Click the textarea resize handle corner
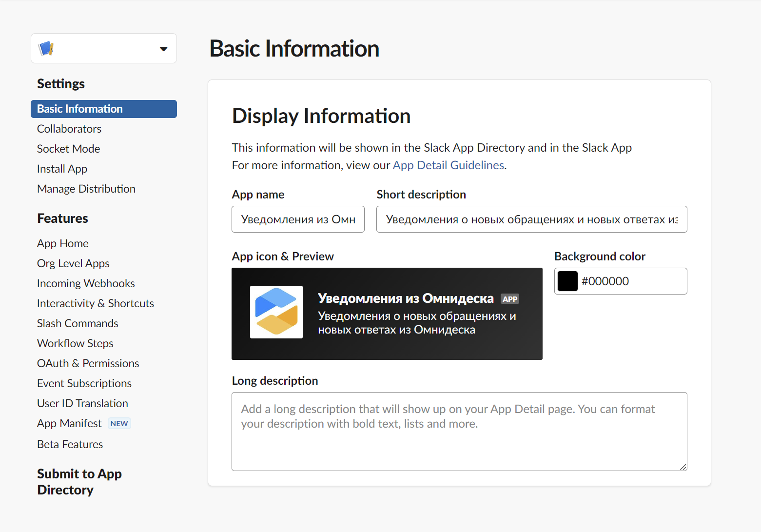Screen dimensions: 761x532 683,467
